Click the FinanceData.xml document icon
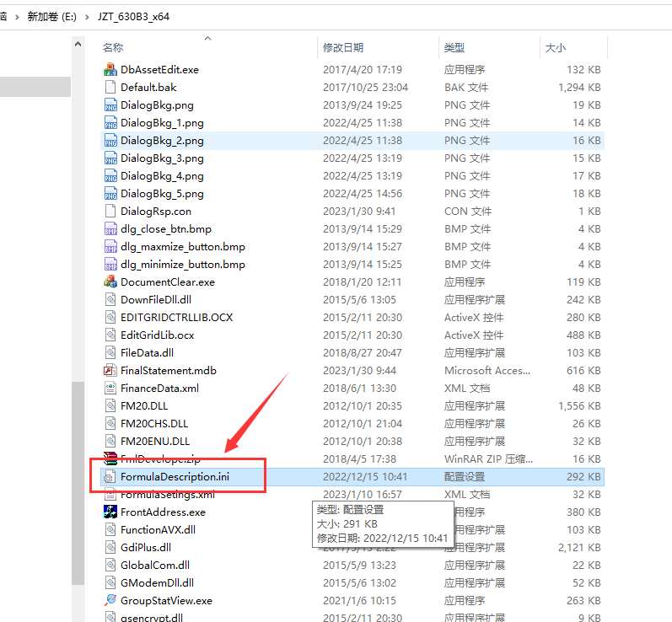 click(110, 388)
